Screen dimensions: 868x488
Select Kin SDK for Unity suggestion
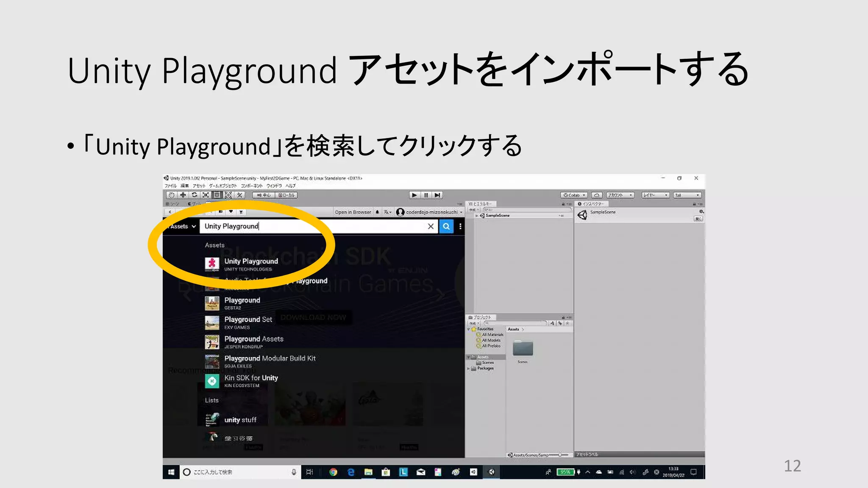click(242, 381)
